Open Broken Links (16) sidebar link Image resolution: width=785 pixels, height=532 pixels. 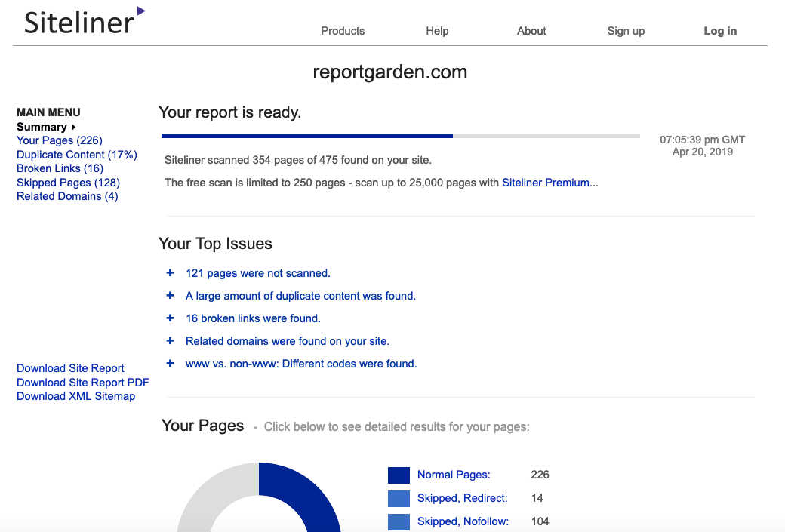tap(60, 169)
